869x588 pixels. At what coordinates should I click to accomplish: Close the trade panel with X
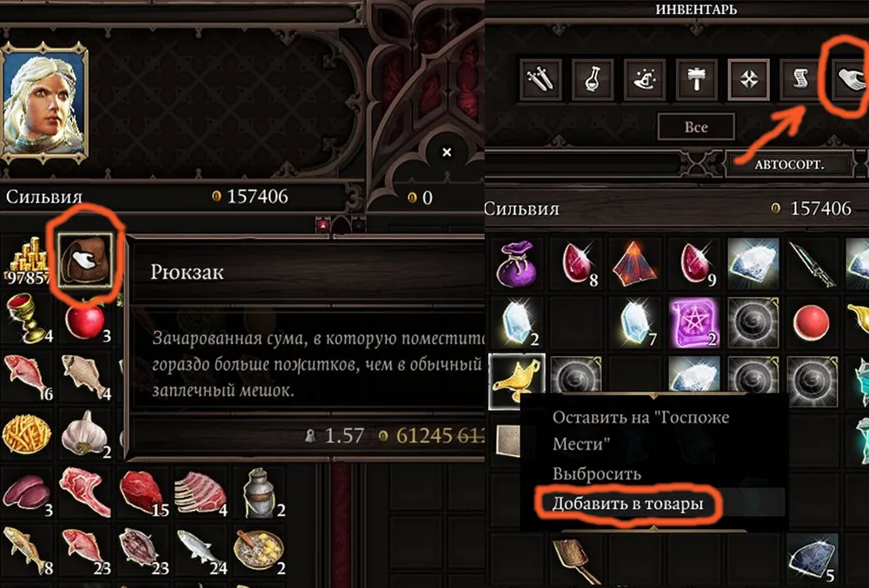(447, 152)
